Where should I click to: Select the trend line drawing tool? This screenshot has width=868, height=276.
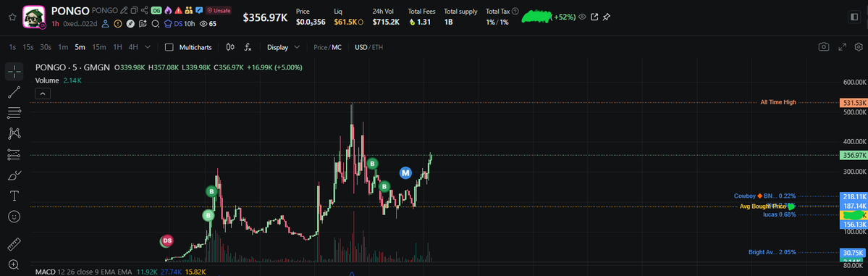tap(14, 92)
